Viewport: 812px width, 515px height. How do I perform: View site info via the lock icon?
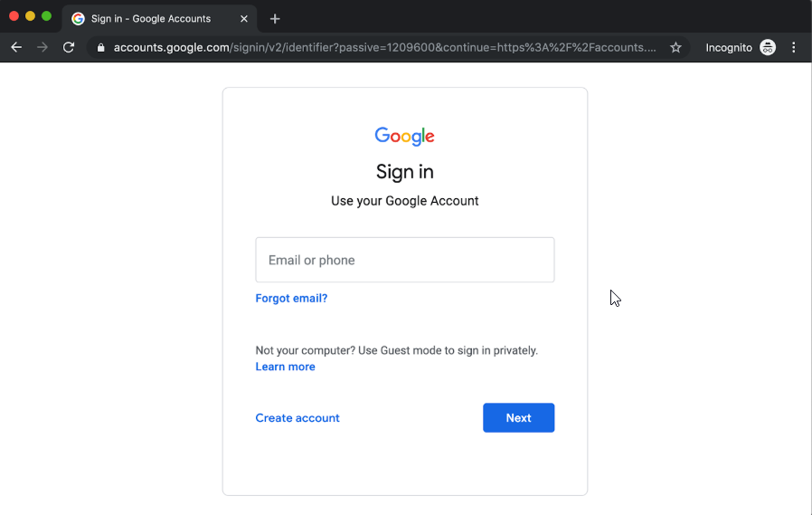100,48
